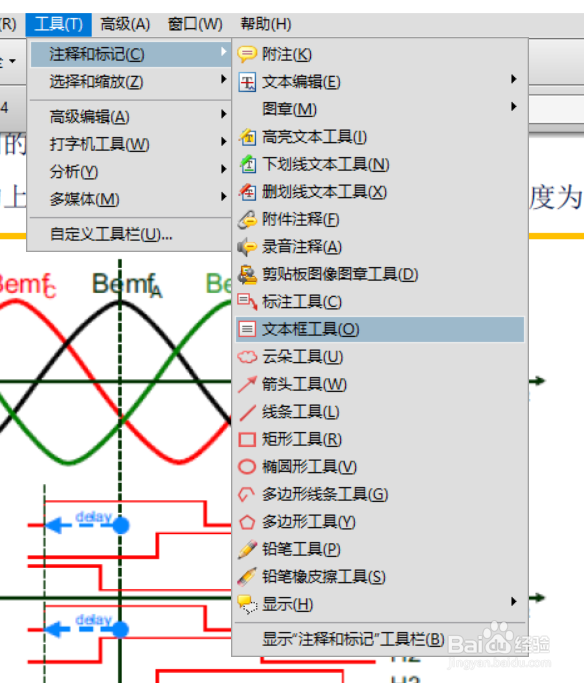The height and width of the screenshot is (683, 584).
Task: Expand the 高级编辑(A) submenu arrow
Action: 223,114
